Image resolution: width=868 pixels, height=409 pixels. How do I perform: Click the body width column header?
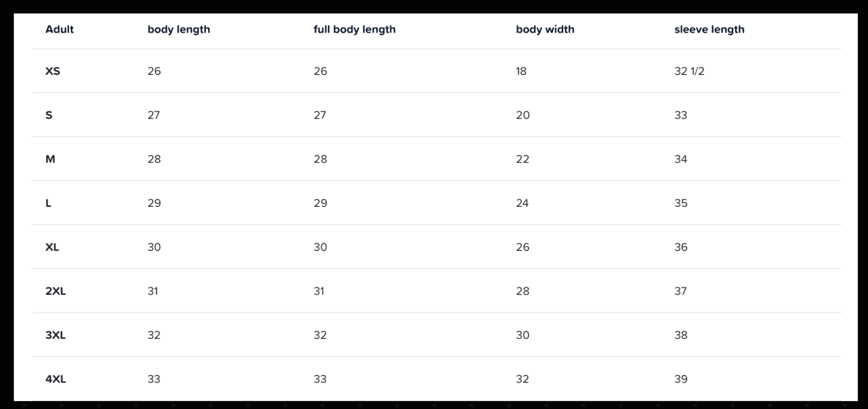[545, 29]
